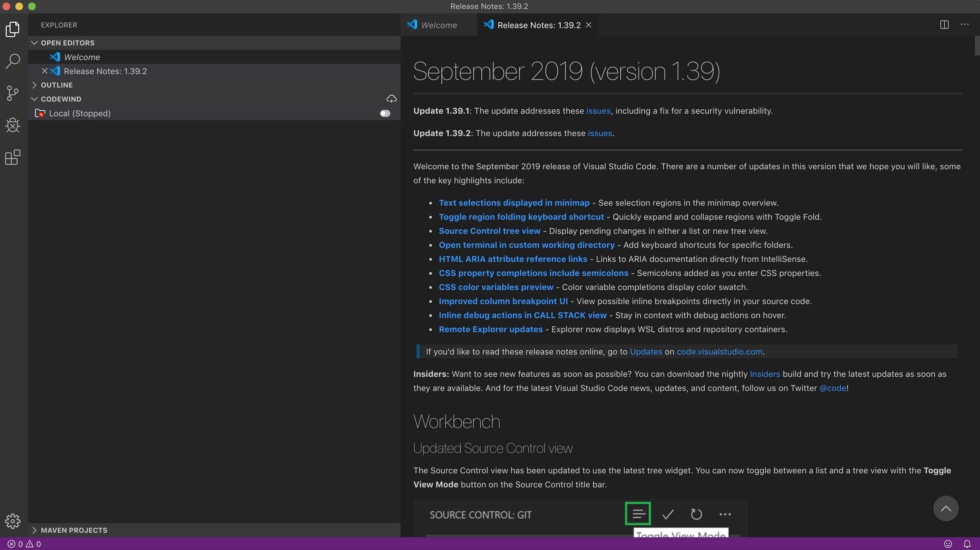
Task: Open the Manage settings gear
Action: 12,522
